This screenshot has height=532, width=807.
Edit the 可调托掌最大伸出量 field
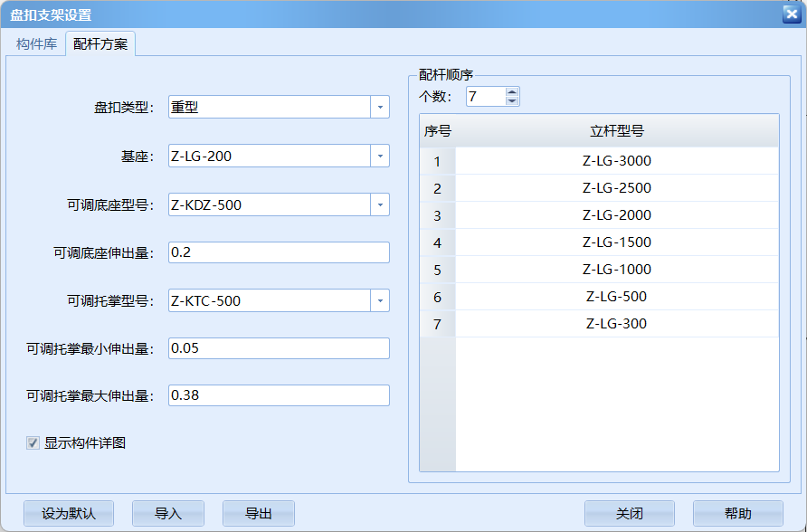279,395
